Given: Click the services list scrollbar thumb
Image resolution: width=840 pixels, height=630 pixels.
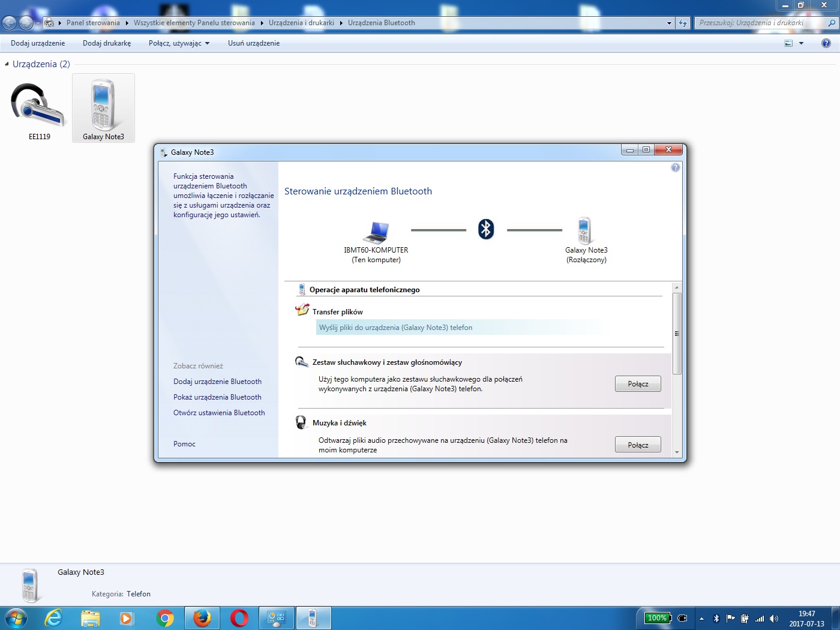Looking at the screenshot, I should click(677, 334).
